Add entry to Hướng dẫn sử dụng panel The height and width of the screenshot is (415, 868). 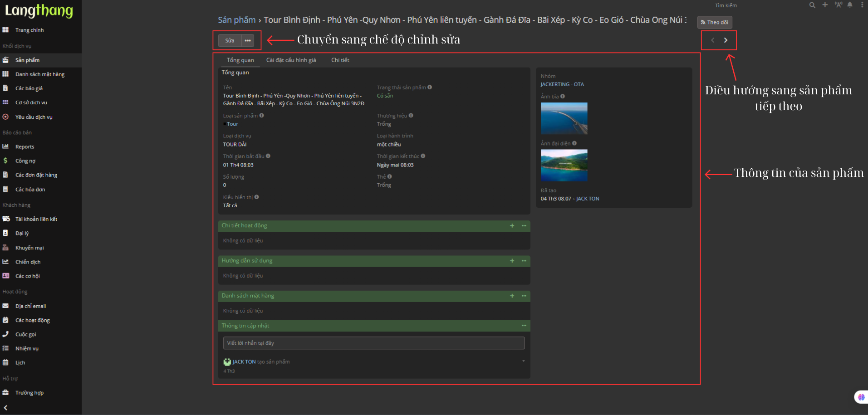[512, 261]
